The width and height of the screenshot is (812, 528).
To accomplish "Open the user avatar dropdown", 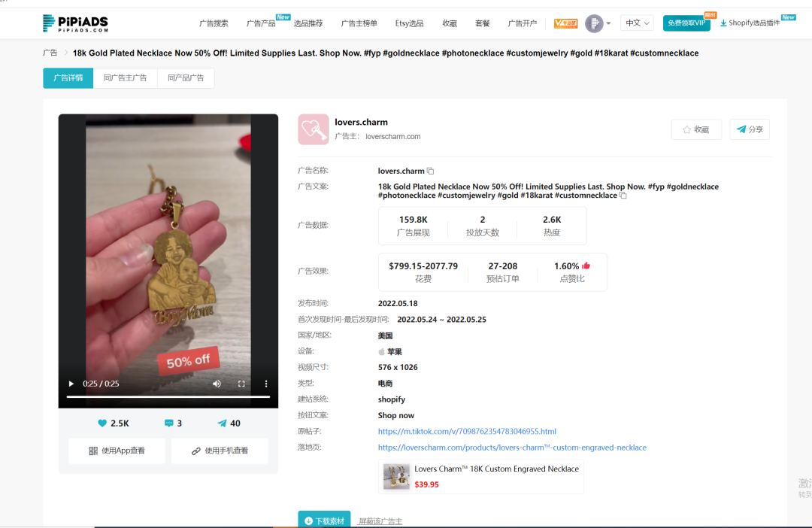I will click(598, 23).
